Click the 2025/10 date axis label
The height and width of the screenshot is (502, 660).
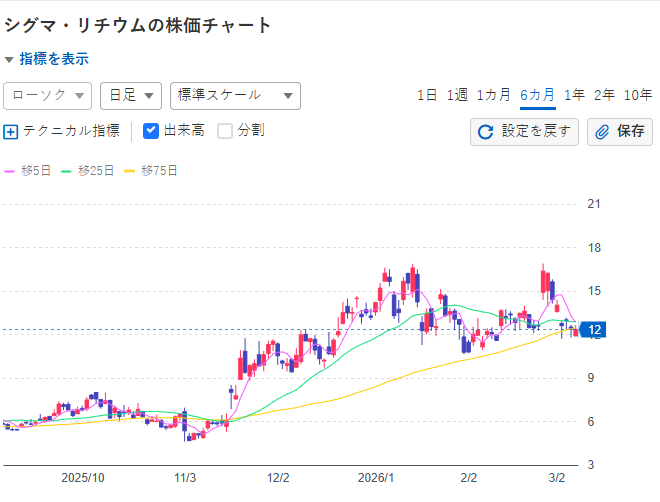83,478
